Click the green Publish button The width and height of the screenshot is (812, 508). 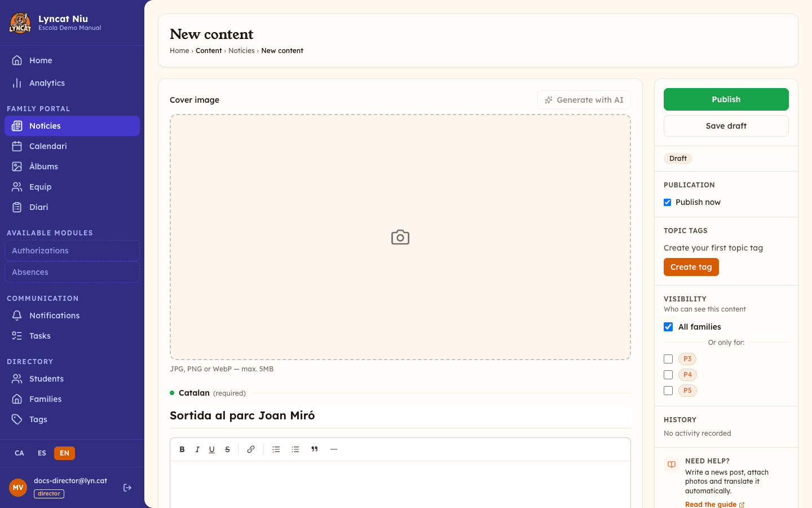tap(726, 99)
